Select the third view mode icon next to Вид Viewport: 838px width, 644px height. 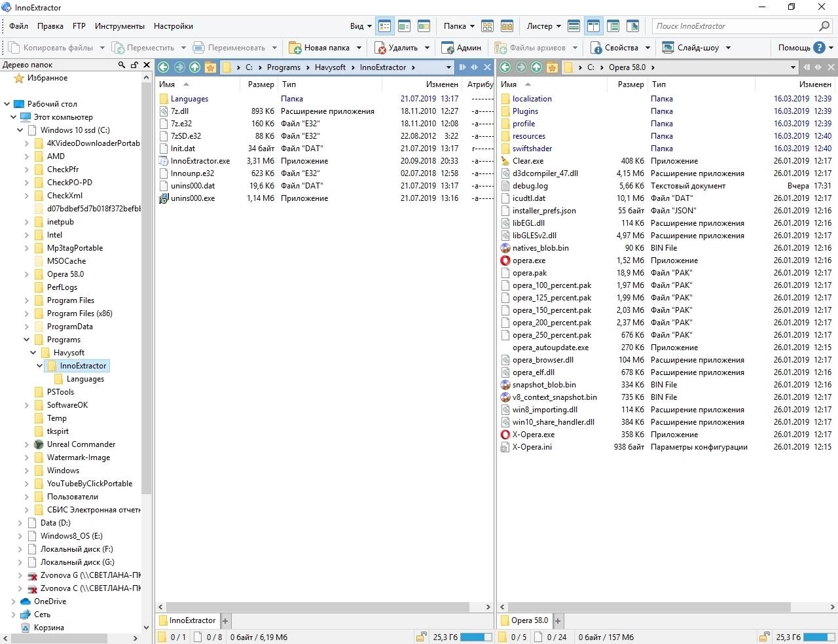coord(424,26)
